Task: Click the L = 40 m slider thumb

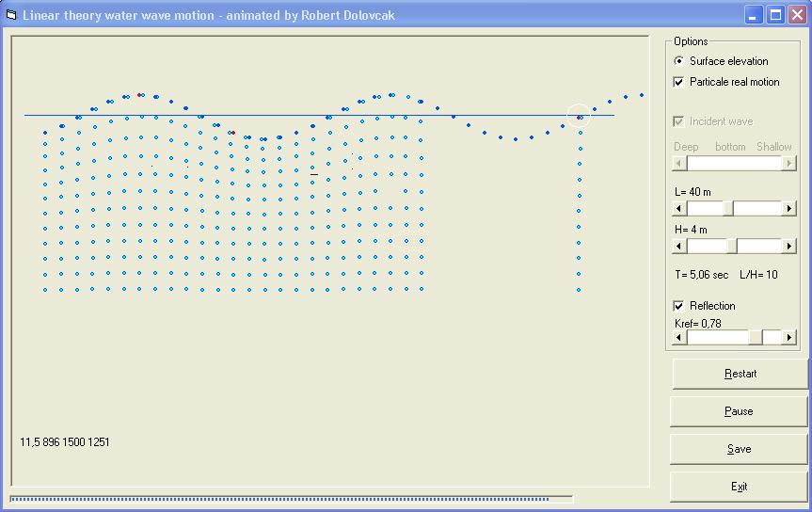Action: pyautogui.click(x=728, y=208)
